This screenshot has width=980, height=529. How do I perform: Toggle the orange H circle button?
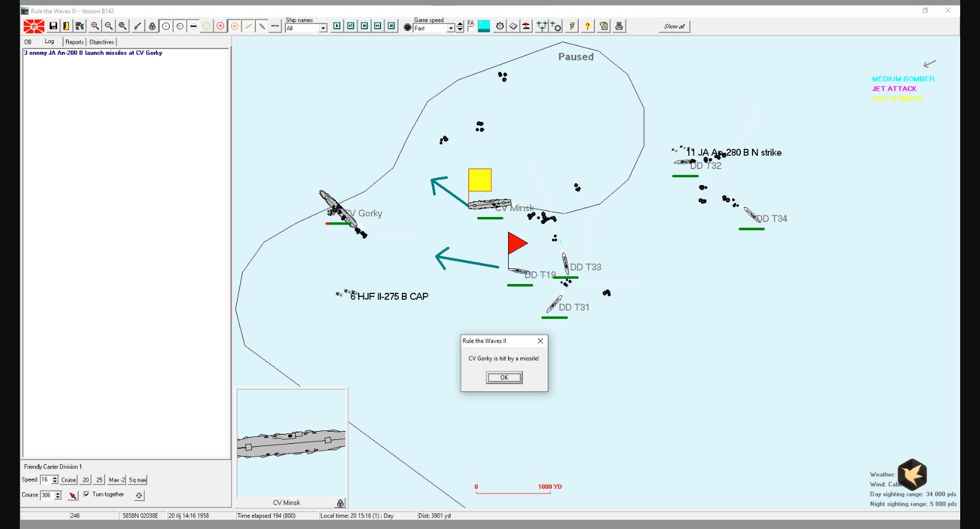(235, 26)
